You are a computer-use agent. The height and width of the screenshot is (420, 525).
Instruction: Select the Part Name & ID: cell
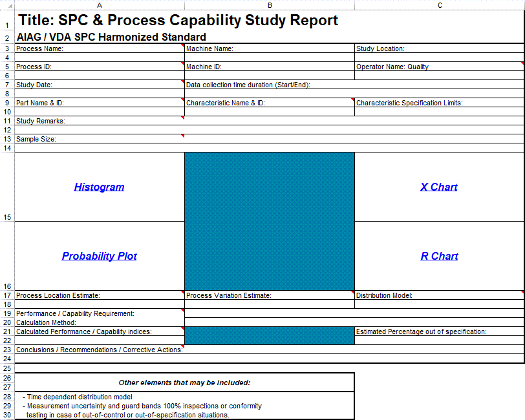(100, 102)
